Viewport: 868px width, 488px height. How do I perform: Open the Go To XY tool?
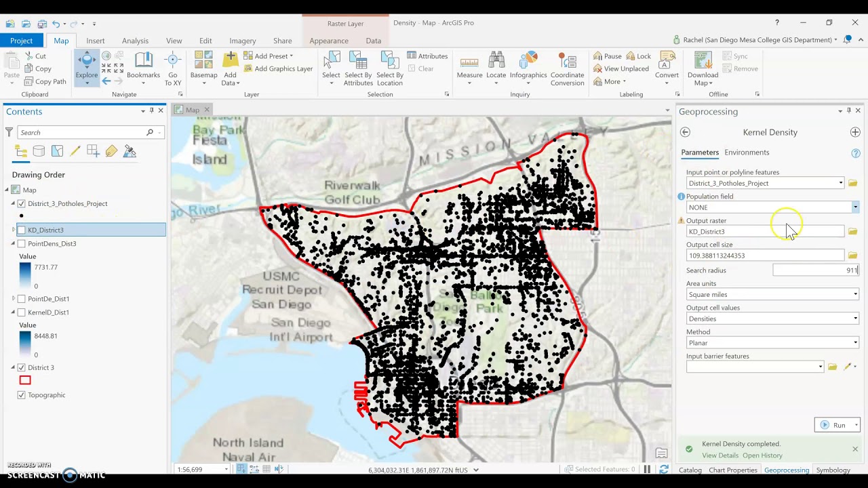click(x=173, y=68)
